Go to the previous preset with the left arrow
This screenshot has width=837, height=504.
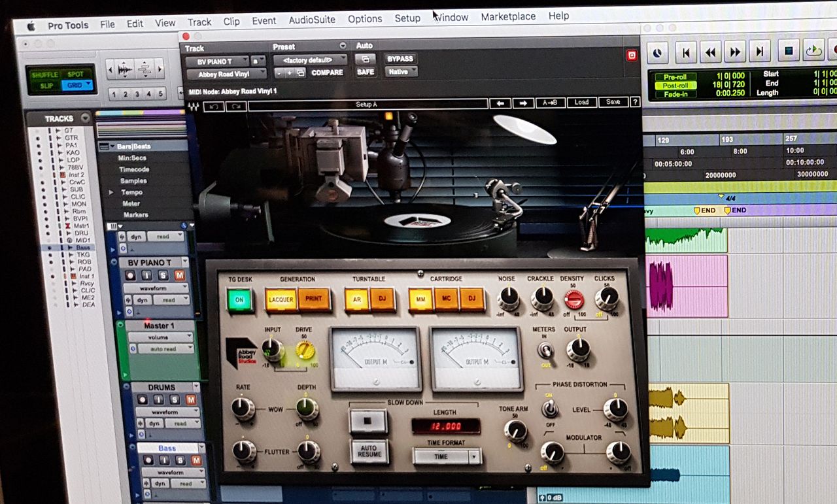point(500,103)
